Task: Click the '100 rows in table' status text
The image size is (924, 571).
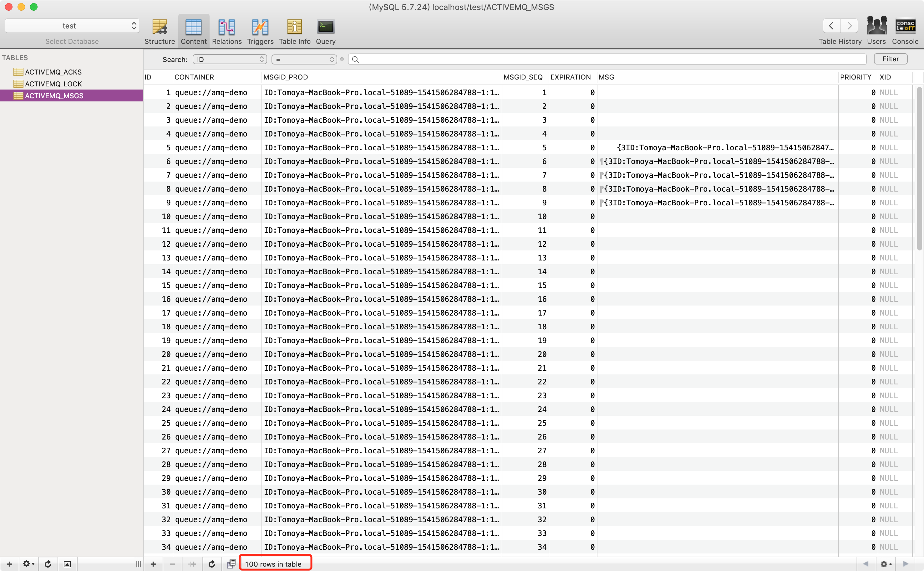Action: click(x=273, y=564)
